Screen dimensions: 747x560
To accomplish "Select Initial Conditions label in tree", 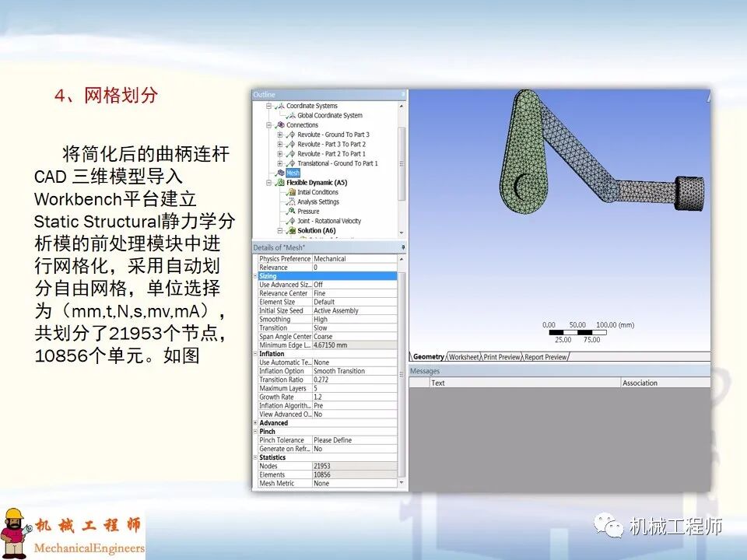I will [x=317, y=192].
